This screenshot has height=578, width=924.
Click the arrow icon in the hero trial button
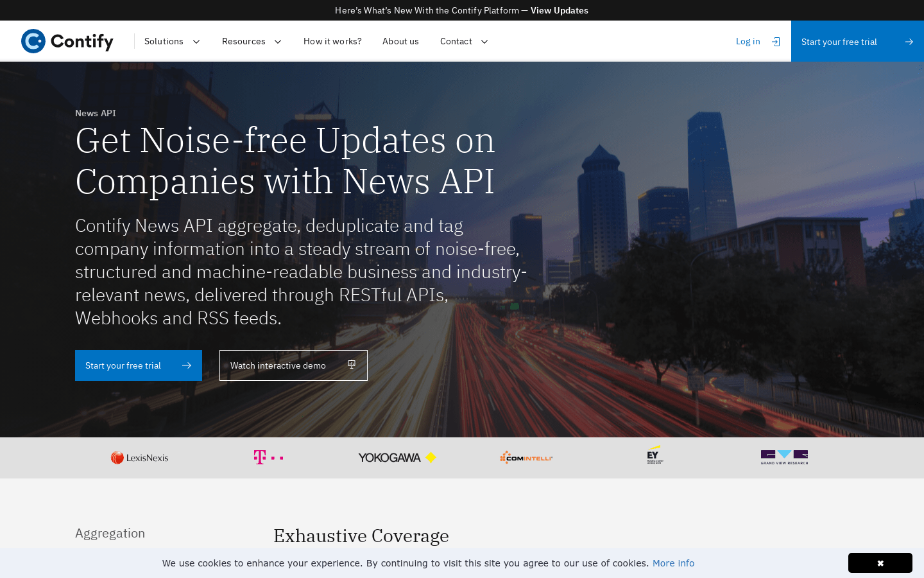186,365
